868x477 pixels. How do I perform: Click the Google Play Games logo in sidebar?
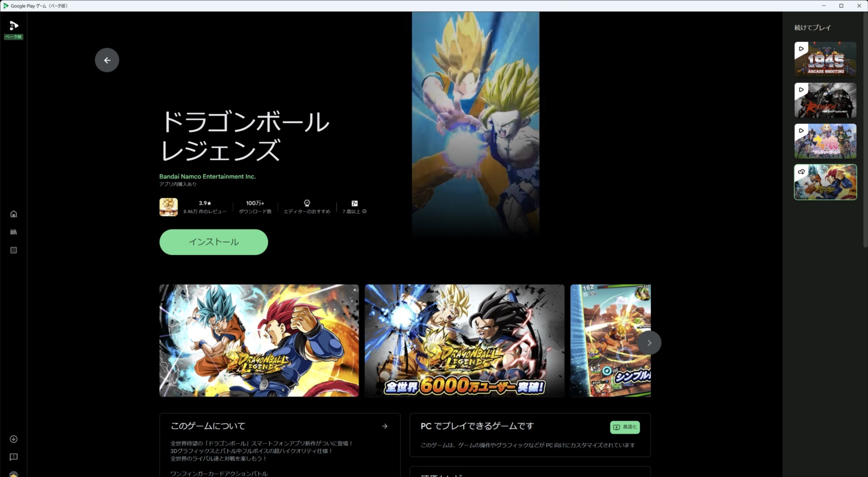(14, 26)
